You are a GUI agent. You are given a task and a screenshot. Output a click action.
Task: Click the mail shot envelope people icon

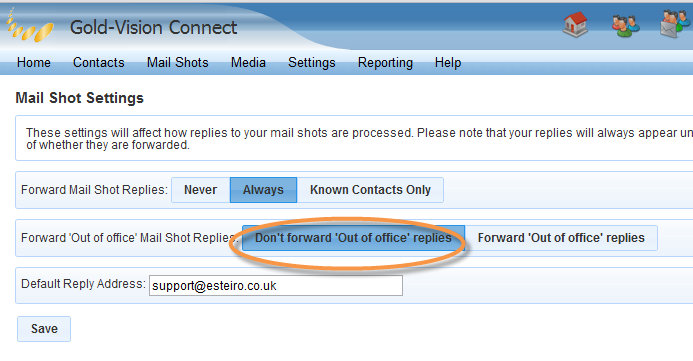coord(677,23)
